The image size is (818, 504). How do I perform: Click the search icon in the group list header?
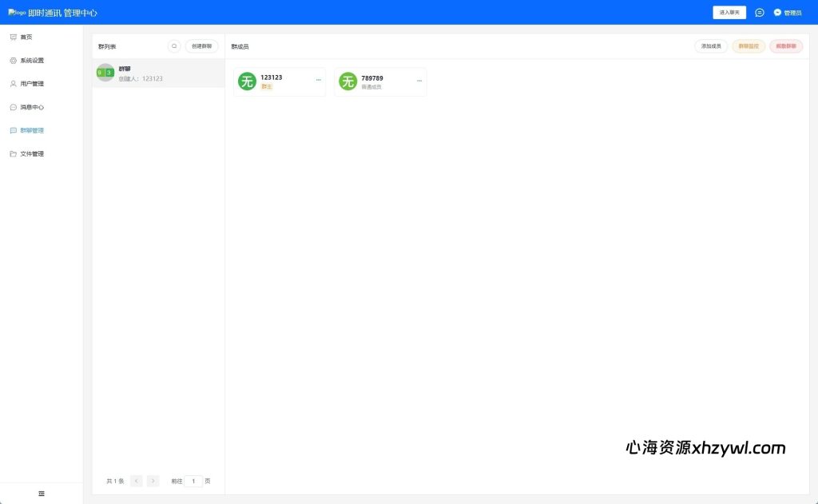pyautogui.click(x=174, y=46)
